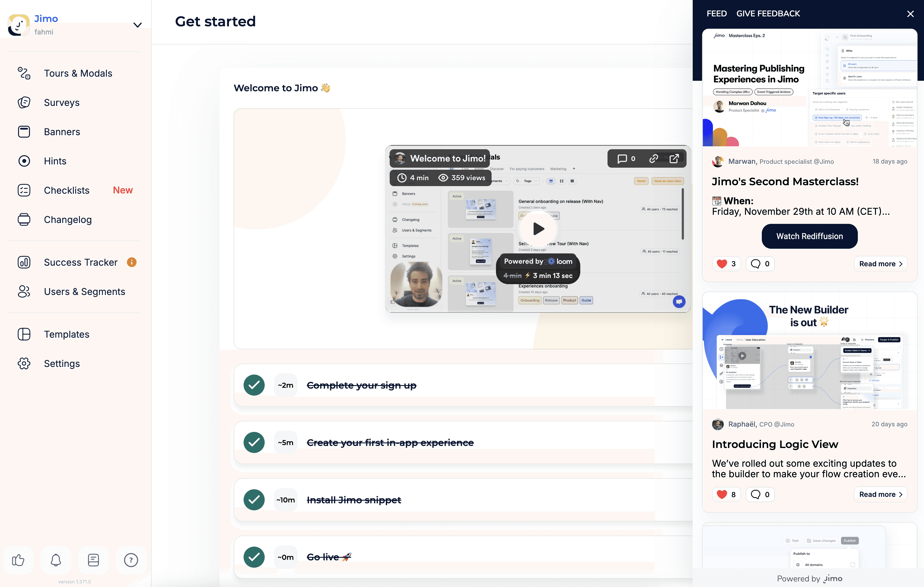Switch to the GIVE FEEDBACK tab
Screen dimensions: 924x587
[768, 14]
